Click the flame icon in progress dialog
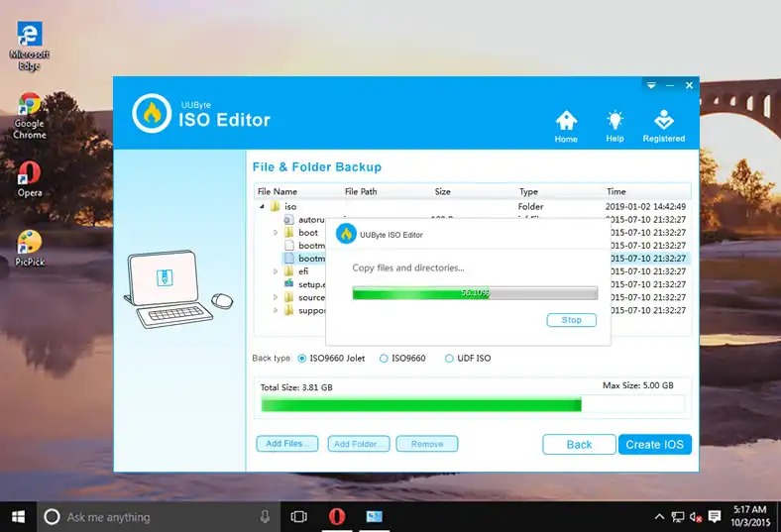Screen dimensions: 781x532 [x=346, y=234]
